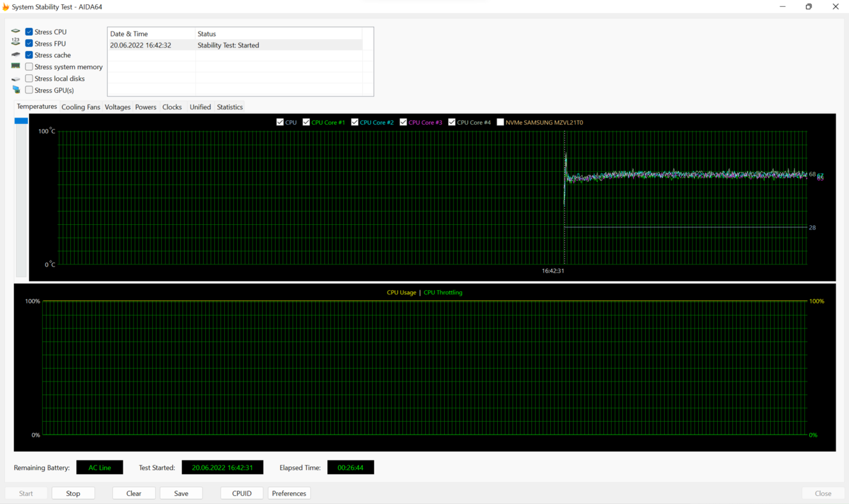This screenshot has height=504, width=849.
Task: Click the CPU Usage legend label
Action: click(x=402, y=292)
